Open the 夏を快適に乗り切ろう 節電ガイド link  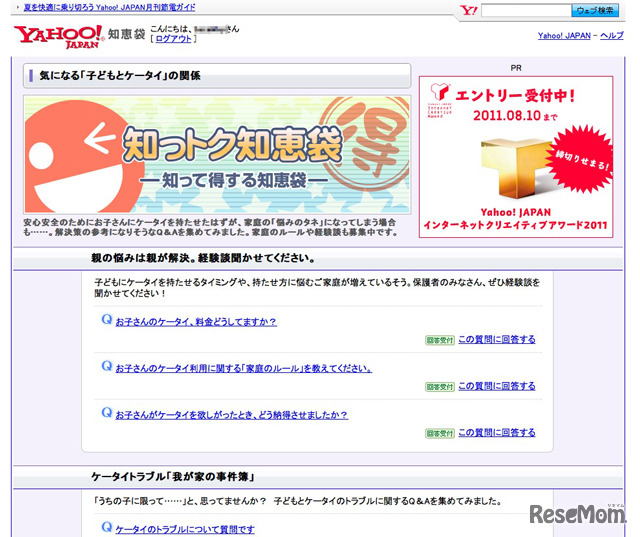point(109,7)
